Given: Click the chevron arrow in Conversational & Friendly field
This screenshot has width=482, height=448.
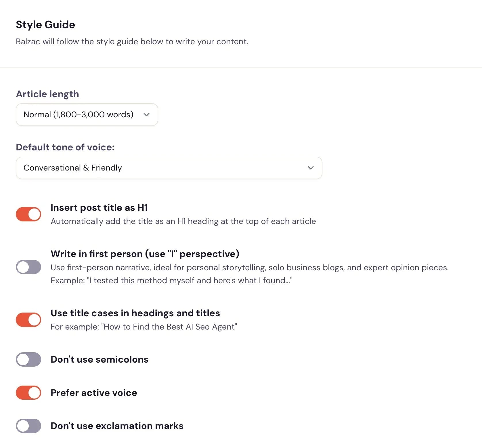Looking at the screenshot, I should pos(311,168).
